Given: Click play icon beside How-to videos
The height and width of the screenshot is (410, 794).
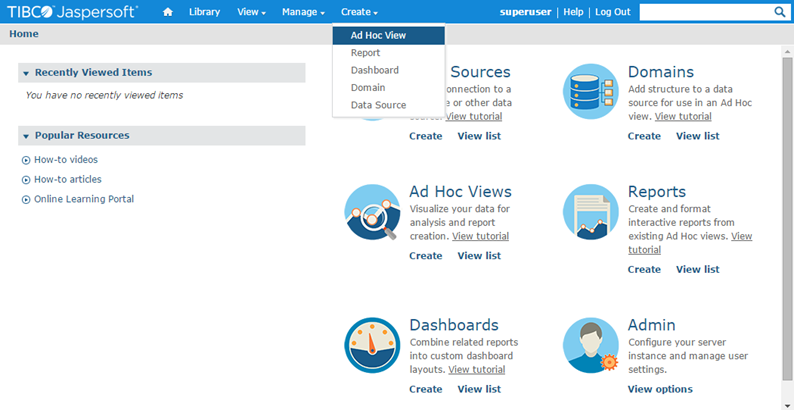Looking at the screenshot, I should point(26,160).
